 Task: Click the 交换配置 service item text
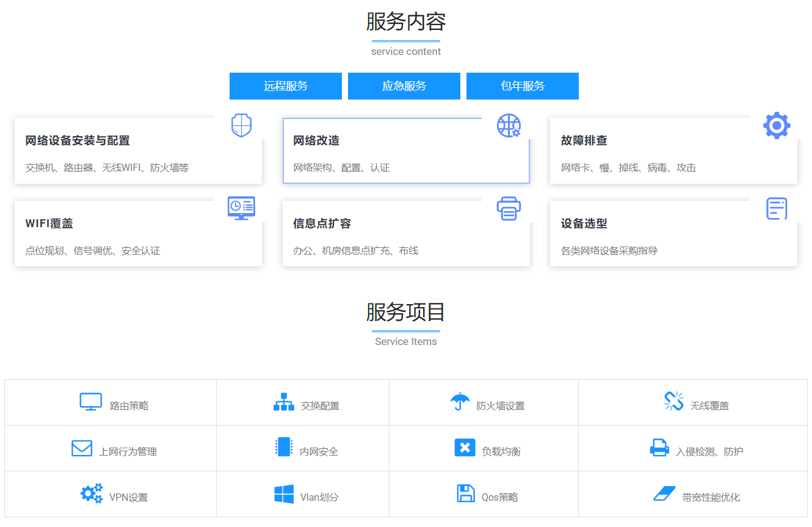[x=320, y=406]
